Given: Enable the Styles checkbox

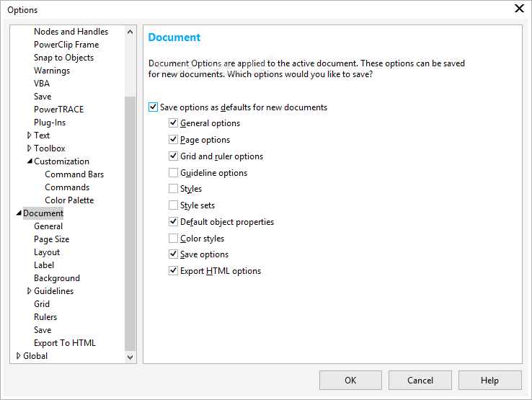Looking at the screenshot, I should coord(173,188).
